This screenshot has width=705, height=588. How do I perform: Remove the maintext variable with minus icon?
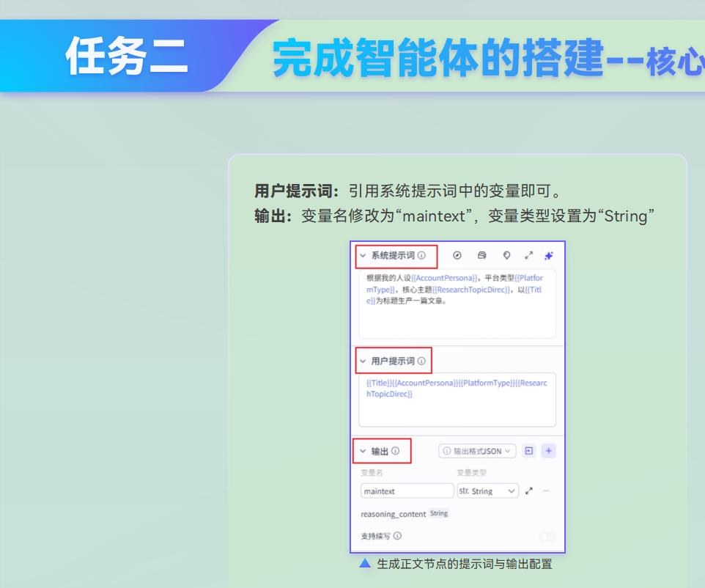point(546,490)
